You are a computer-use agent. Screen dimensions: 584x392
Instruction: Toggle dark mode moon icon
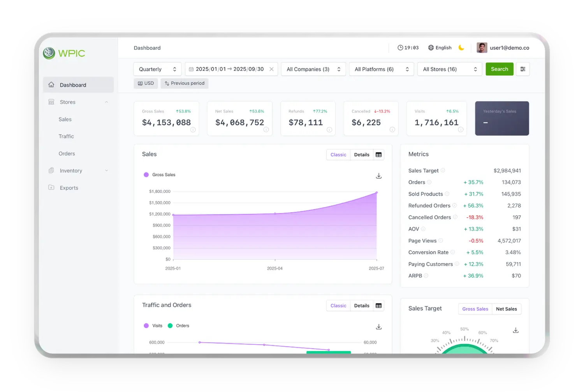pos(461,48)
